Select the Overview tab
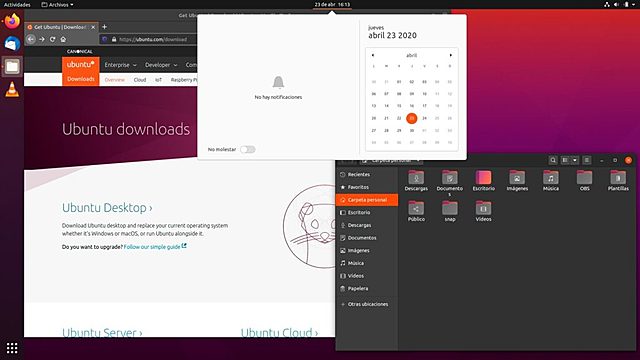640x360 pixels. coord(115,80)
